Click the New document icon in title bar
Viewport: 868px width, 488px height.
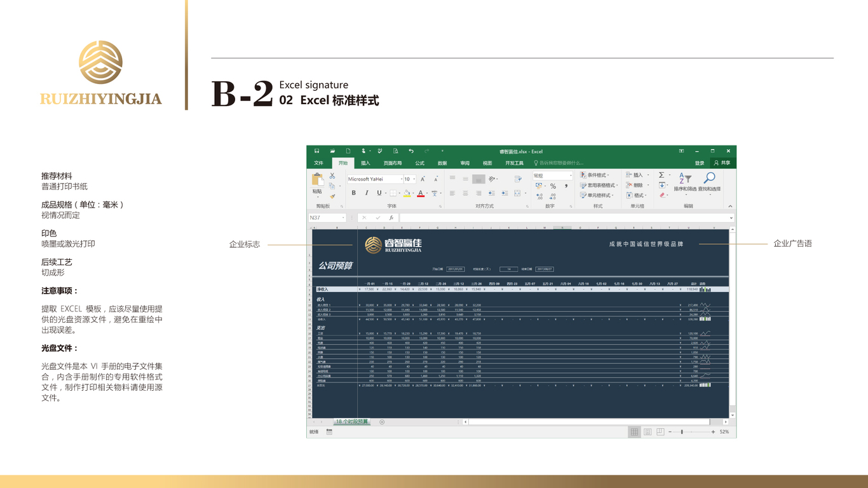[348, 151]
